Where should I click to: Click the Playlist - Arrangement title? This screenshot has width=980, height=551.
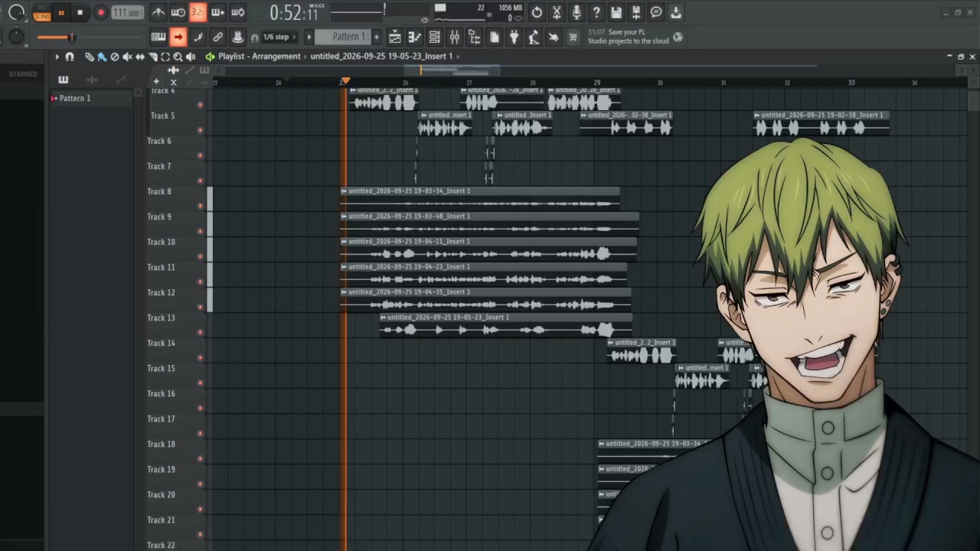point(260,57)
